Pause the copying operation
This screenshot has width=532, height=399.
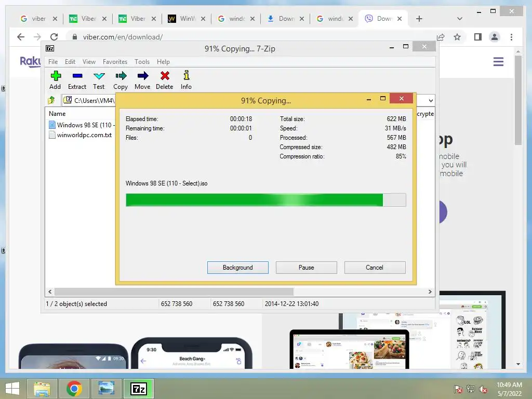click(x=307, y=268)
